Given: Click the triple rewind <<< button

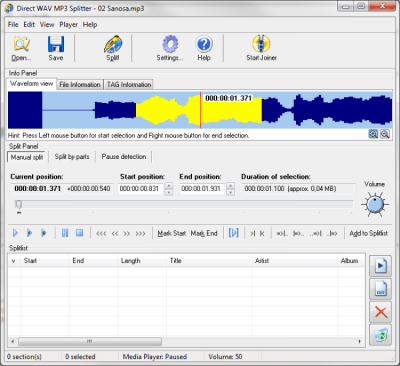Looking at the screenshot, I should click(101, 234).
